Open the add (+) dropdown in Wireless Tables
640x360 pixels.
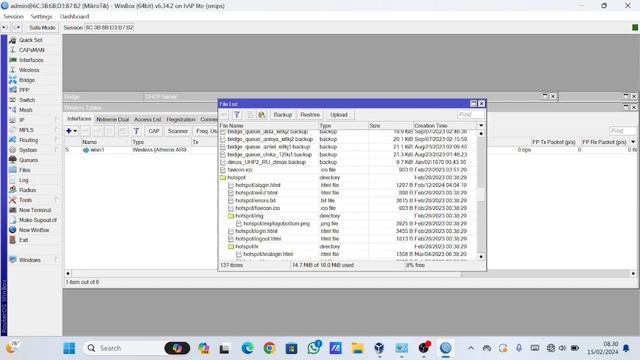(71, 131)
